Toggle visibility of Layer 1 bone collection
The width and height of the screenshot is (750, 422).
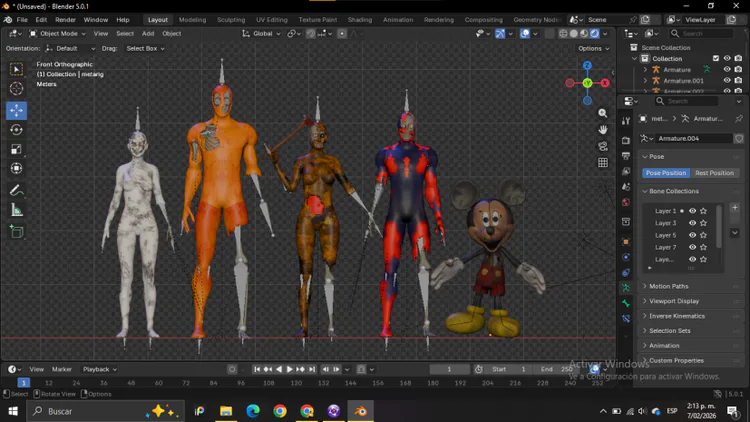pyautogui.click(x=692, y=211)
